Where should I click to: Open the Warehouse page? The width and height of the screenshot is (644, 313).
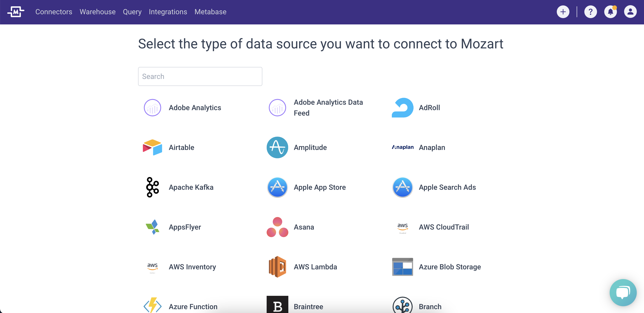pyautogui.click(x=97, y=12)
